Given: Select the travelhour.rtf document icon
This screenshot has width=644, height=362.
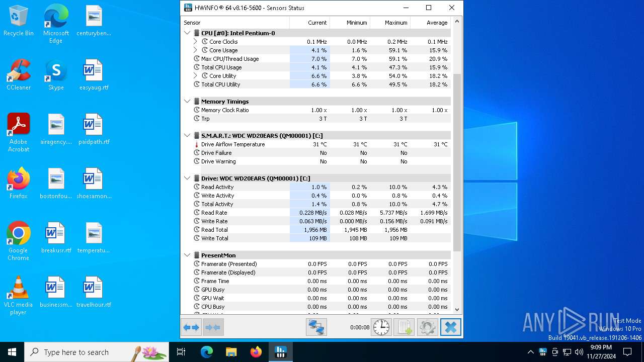Looking at the screenshot, I should pyautogui.click(x=94, y=293).
